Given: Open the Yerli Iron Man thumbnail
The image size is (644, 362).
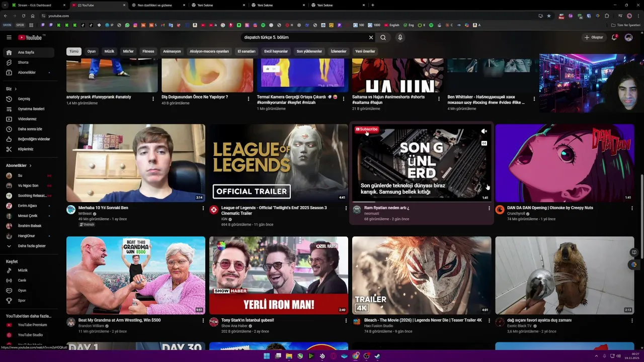Looking at the screenshot, I should click(279, 276).
